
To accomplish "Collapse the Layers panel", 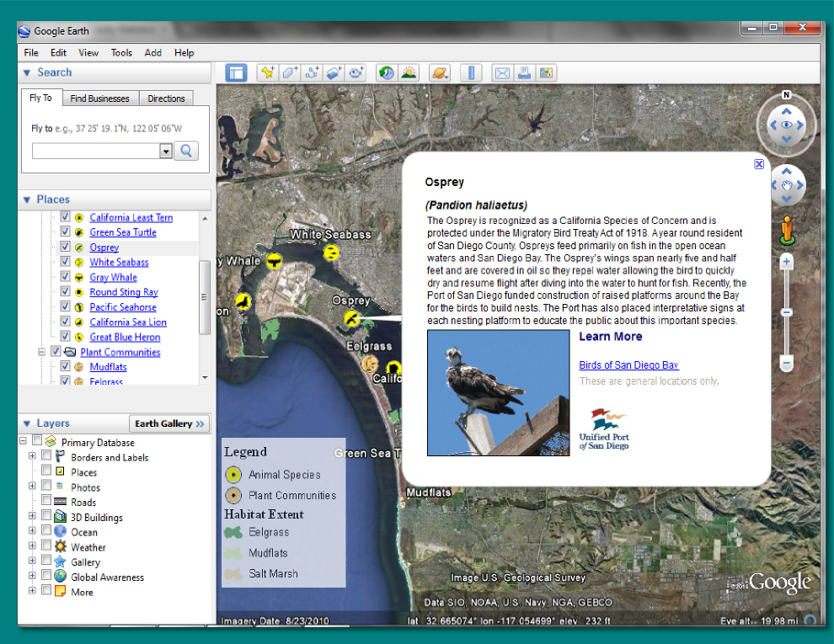I will click(x=27, y=424).
